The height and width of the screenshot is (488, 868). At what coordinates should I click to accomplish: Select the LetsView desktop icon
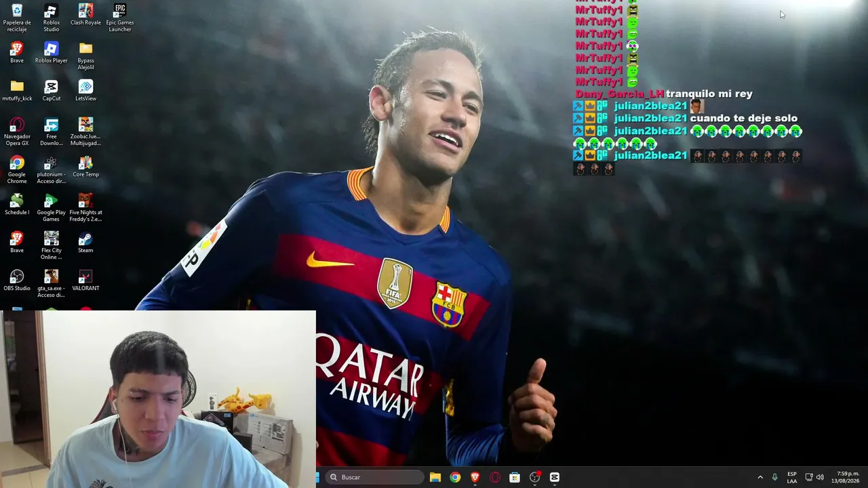coord(85,90)
